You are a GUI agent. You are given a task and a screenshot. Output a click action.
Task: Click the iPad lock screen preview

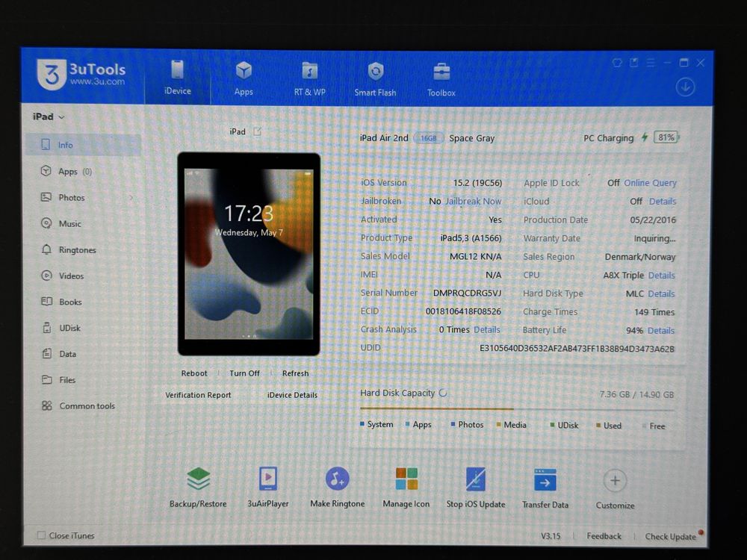(249, 254)
